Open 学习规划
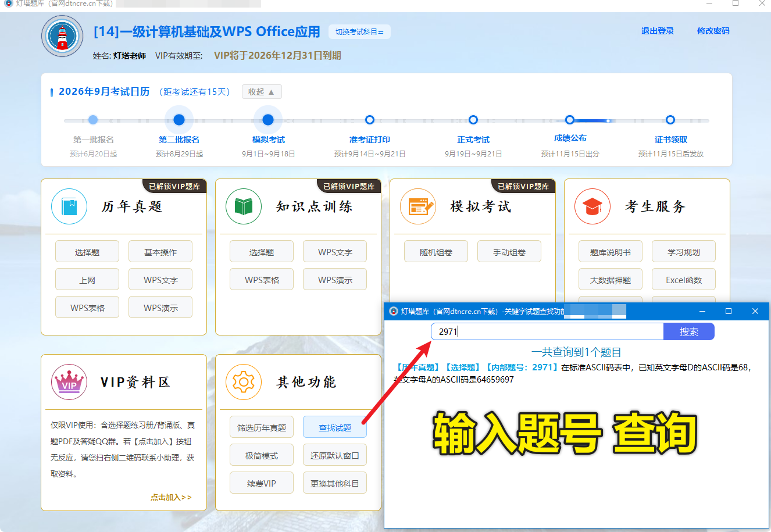 [x=684, y=252]
